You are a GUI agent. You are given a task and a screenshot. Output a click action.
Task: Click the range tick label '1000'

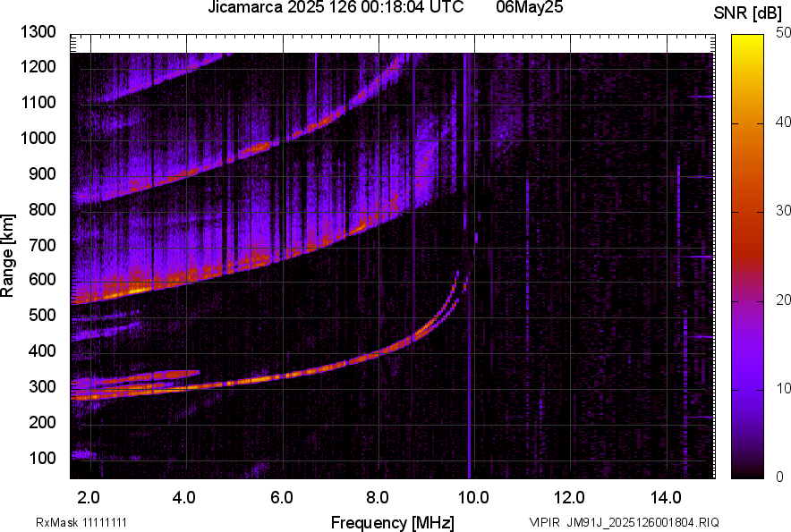click(x=38, y=138)
